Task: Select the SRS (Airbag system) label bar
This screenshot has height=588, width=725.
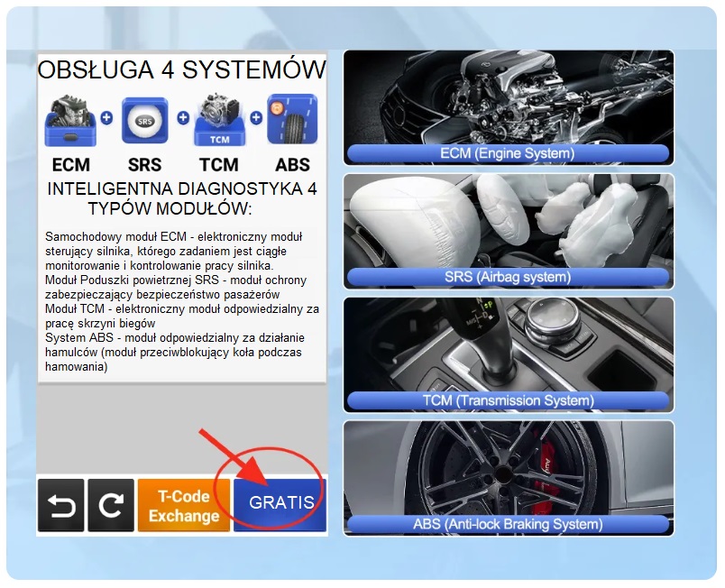Action: 508,277
